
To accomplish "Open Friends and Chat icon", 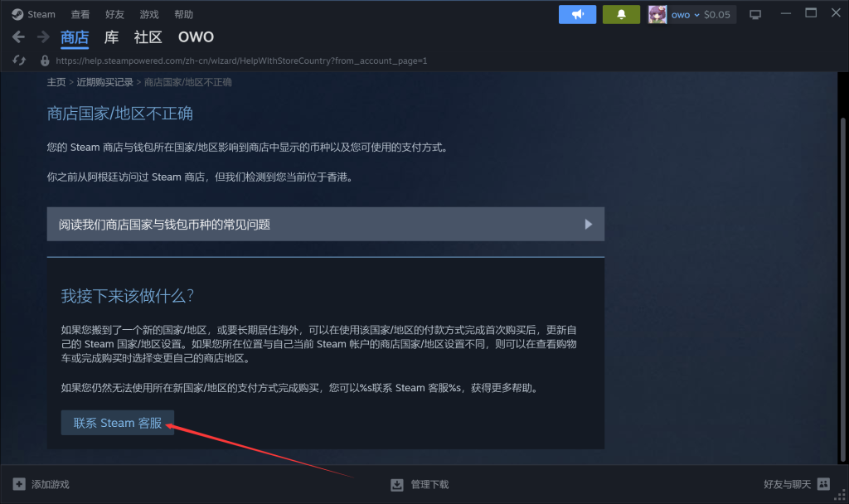I will [823, 484].
